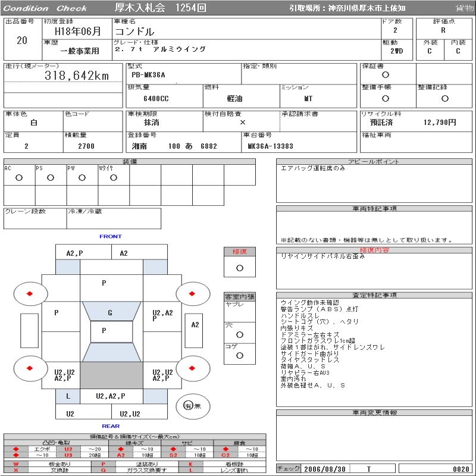This screenshot has height=476, width=476.
Task: Toggle the PW equipment circle
Action: (82, 177)
